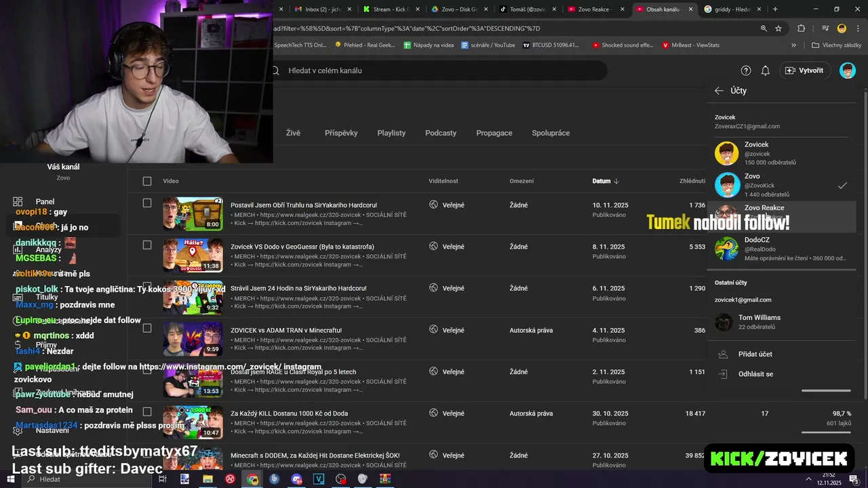Open the Příspěvky tab

(341, 133)
